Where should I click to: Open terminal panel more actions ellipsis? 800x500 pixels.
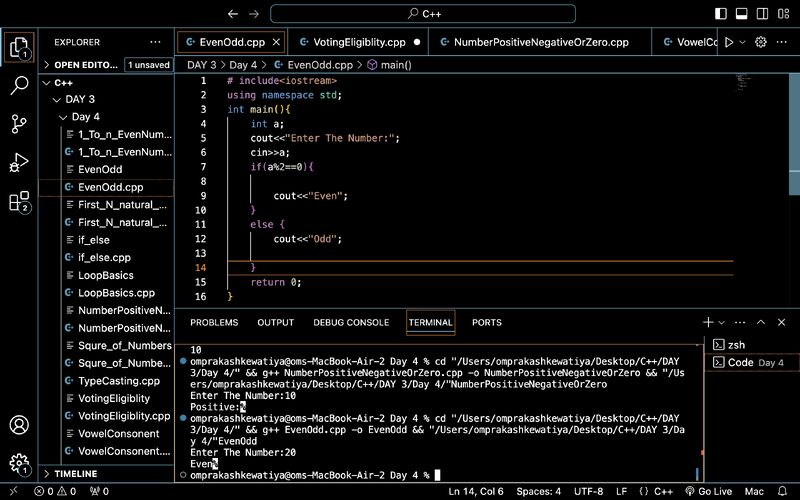(740, 322)
